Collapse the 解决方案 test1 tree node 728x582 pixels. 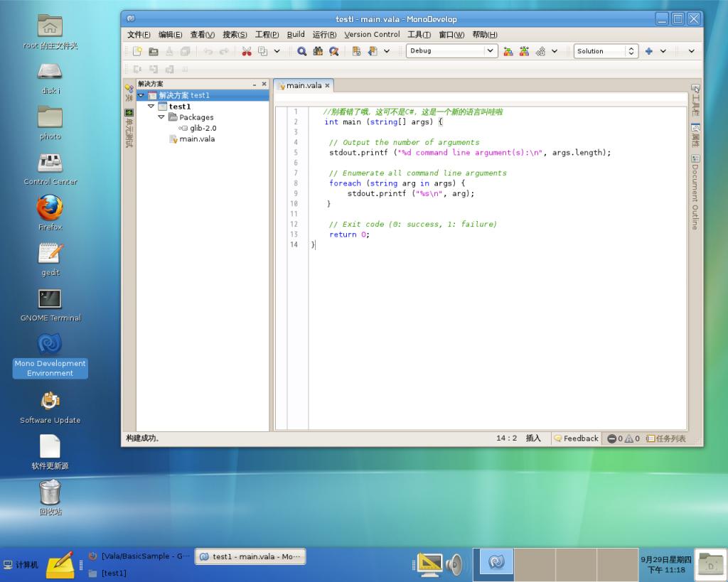(x=141, y=95)
